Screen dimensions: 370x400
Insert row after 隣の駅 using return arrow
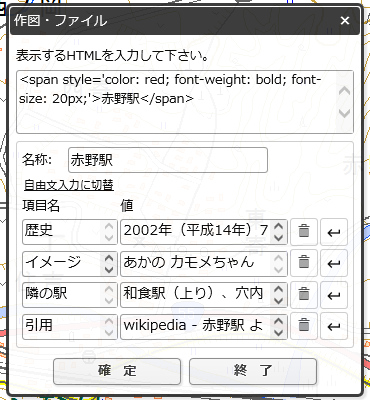pyautogui.click(x=334, y=295)
